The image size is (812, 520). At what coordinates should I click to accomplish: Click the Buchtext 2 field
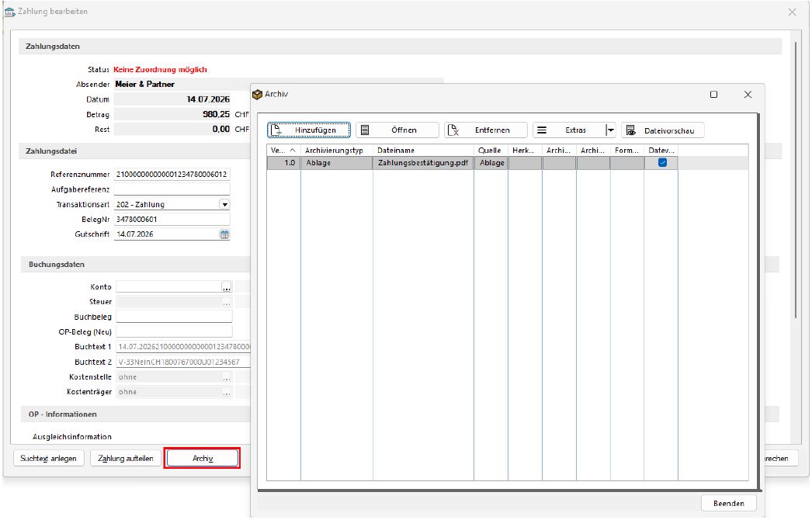click(183, 362)
